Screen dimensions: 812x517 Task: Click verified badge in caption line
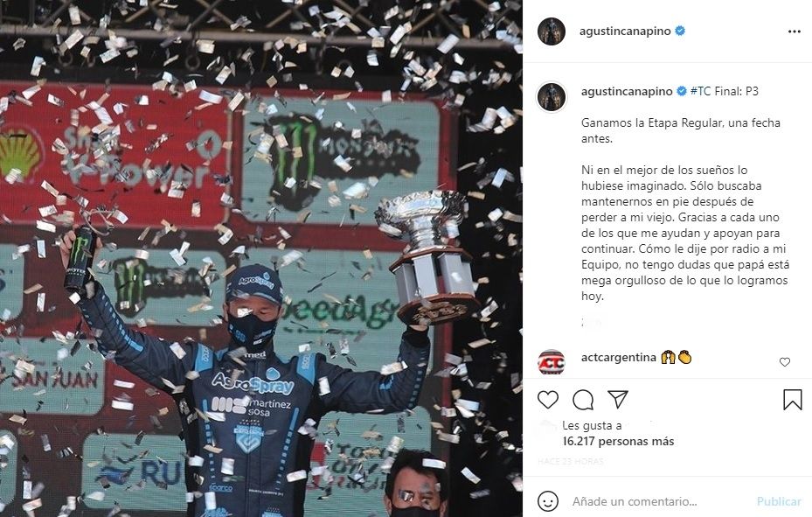click(682, 91)
